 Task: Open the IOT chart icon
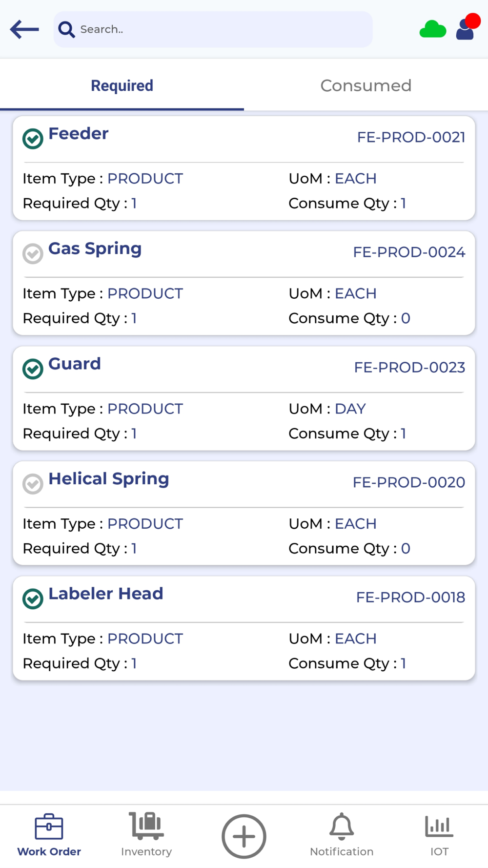tap(439, 826)
